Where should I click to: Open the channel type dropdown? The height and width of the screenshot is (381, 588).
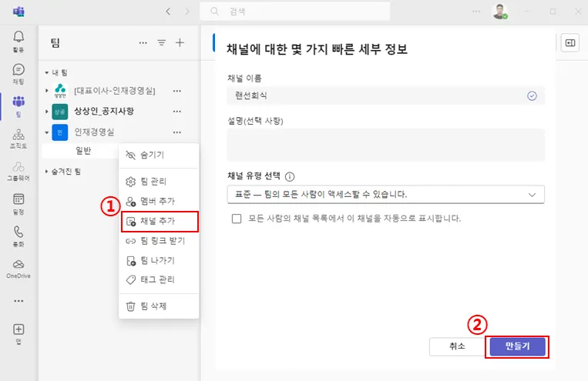(x=385, y=195)
